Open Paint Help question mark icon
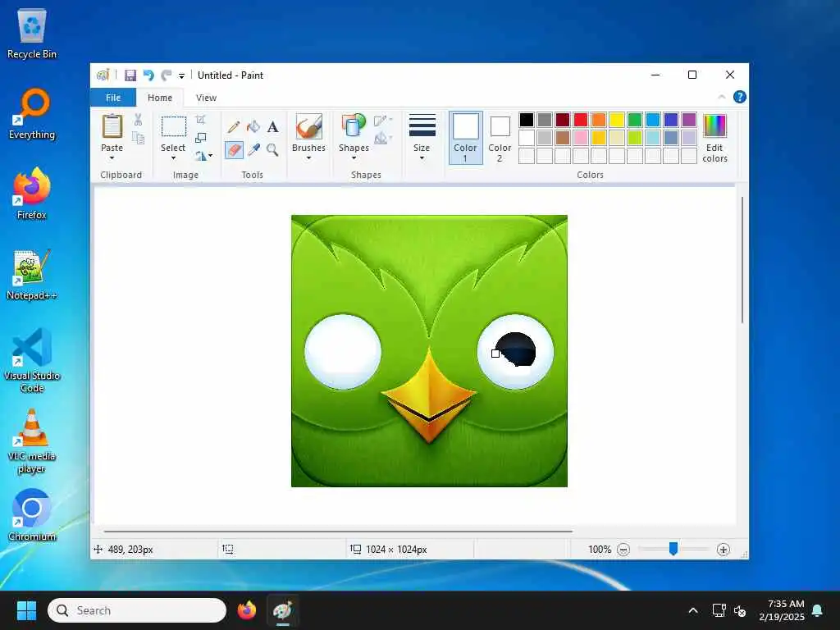Screen dimensions: 840x630 740,97
